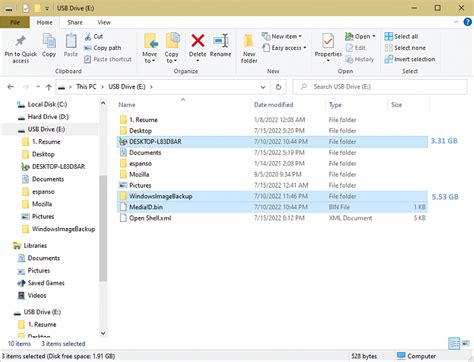Go forward with the right arrow
The image size is (474, 362).
tap(26, 87)
